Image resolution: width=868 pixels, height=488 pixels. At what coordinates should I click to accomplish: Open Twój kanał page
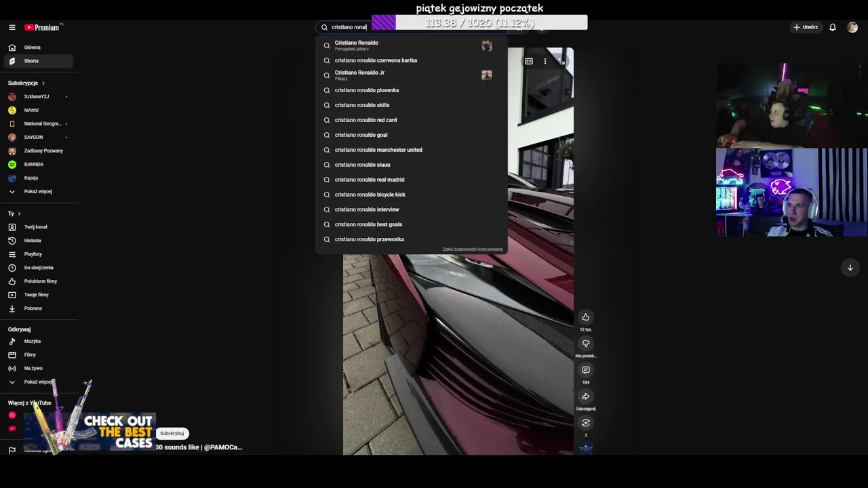coord(39,227)
